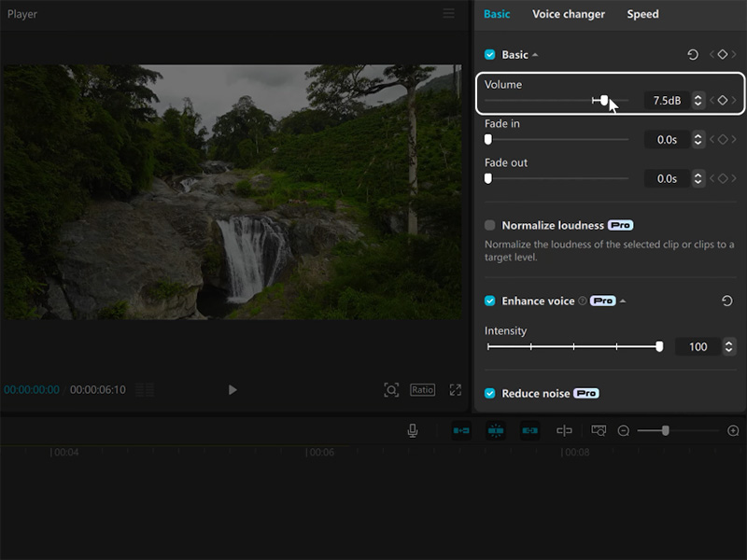Go to next Volume keyframe
Screen dimensions: 747x560
(x=734, y=100)
